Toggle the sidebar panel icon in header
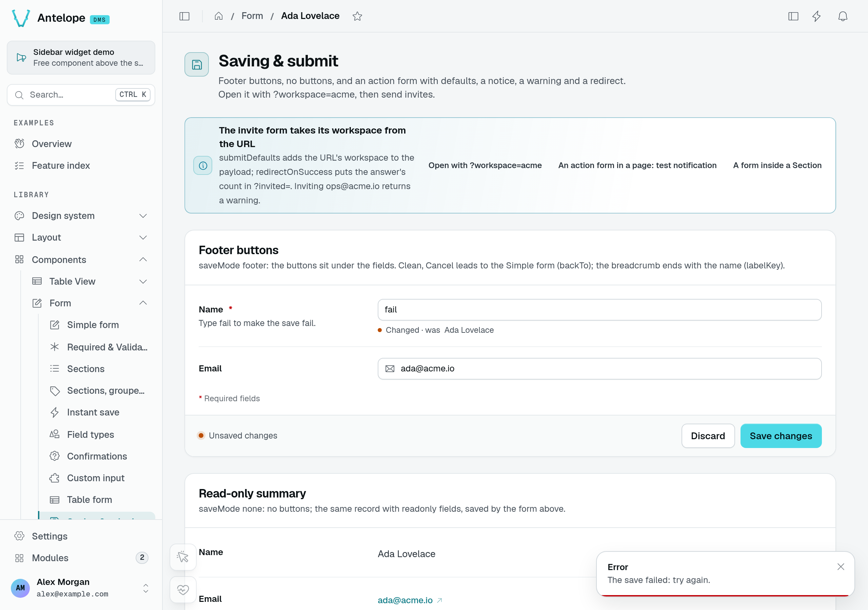The height and width of the screenshot is (610, 868). click(184, 16)
